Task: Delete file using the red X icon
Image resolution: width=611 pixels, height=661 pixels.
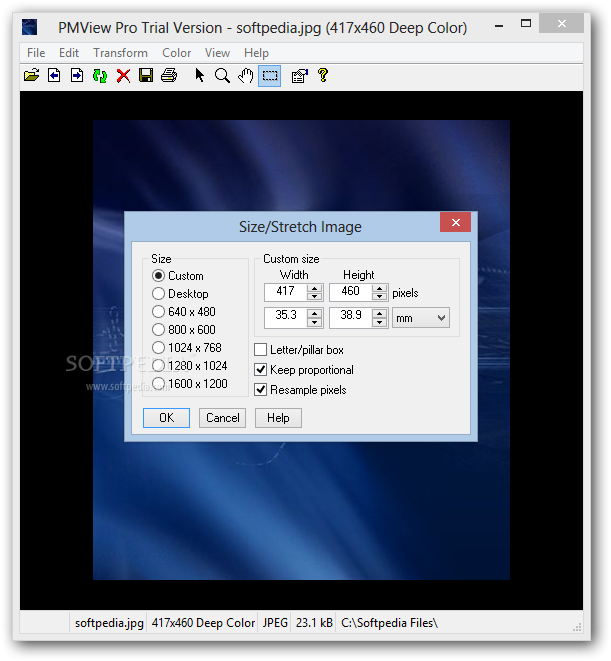Action: (123, 76)
